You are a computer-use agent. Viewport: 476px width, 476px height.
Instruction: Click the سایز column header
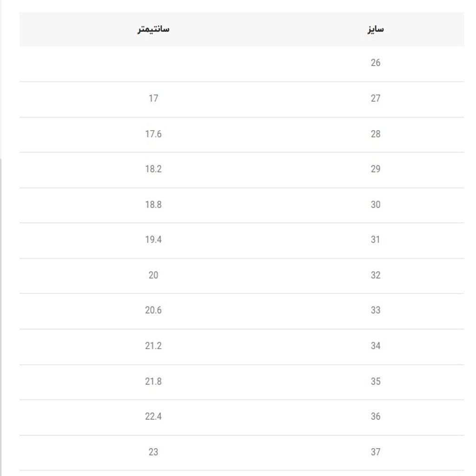(376, 29)
